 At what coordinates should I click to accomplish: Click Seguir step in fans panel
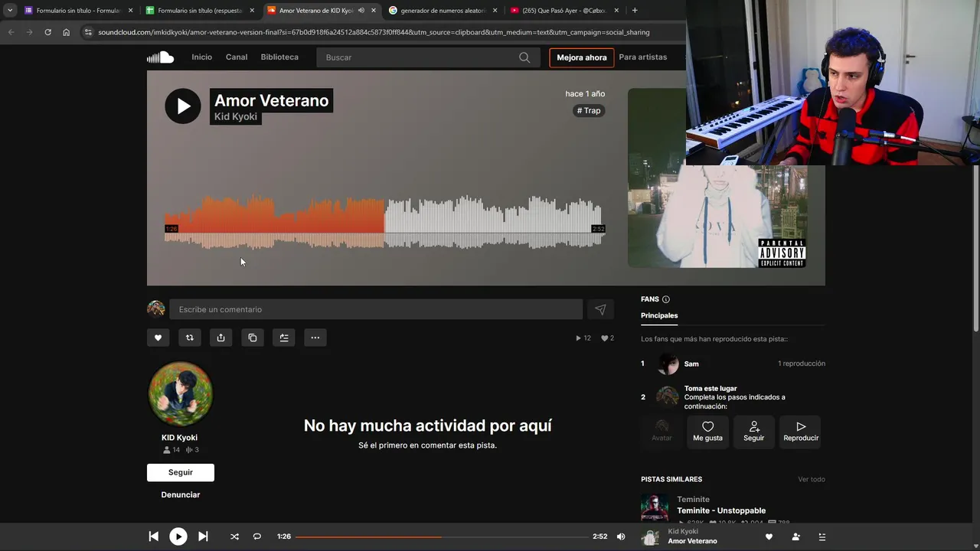click(x=754, y=432)
